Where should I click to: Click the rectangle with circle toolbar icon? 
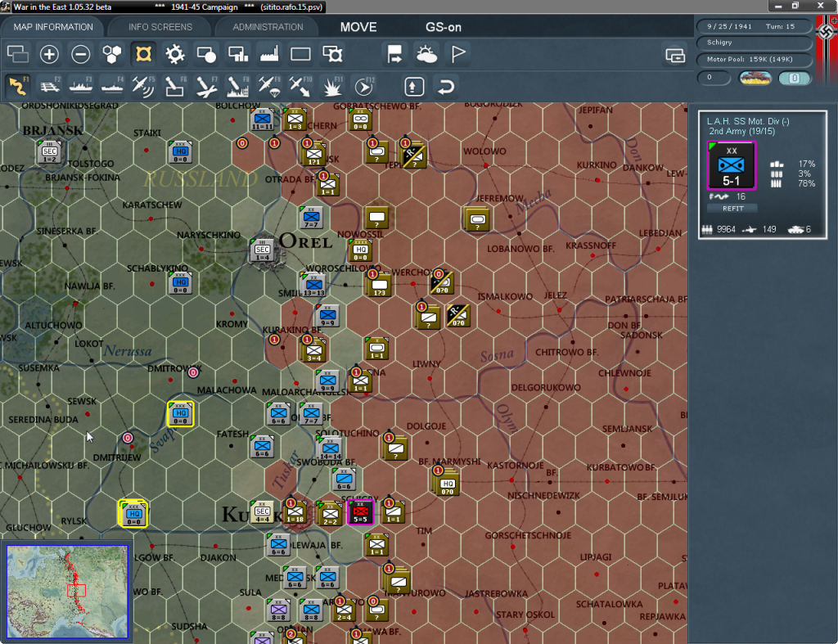pos(206,54)
